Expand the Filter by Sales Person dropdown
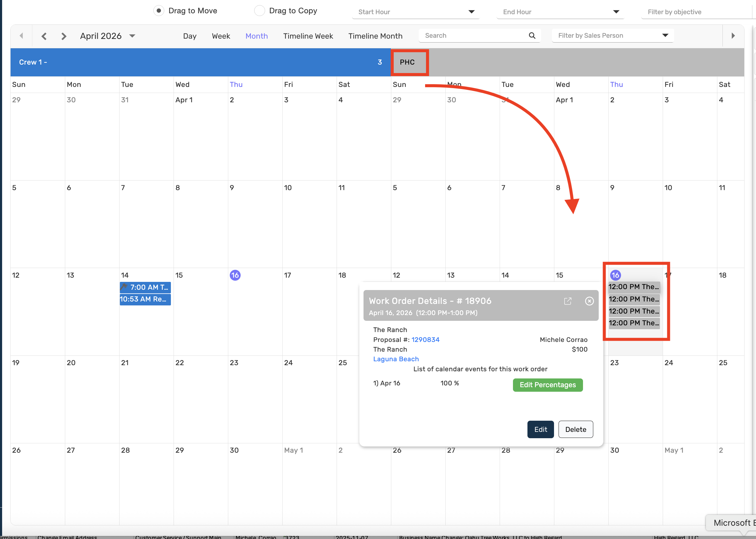Viewport: 756px width, 539px height. (x=666, y=35)
